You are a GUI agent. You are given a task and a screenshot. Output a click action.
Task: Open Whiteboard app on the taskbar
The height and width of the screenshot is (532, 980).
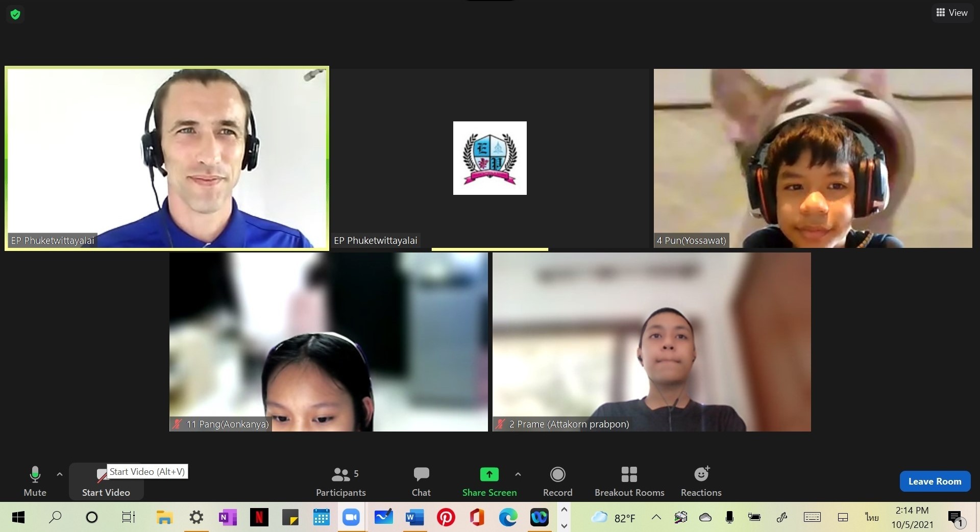coord(383,518)
